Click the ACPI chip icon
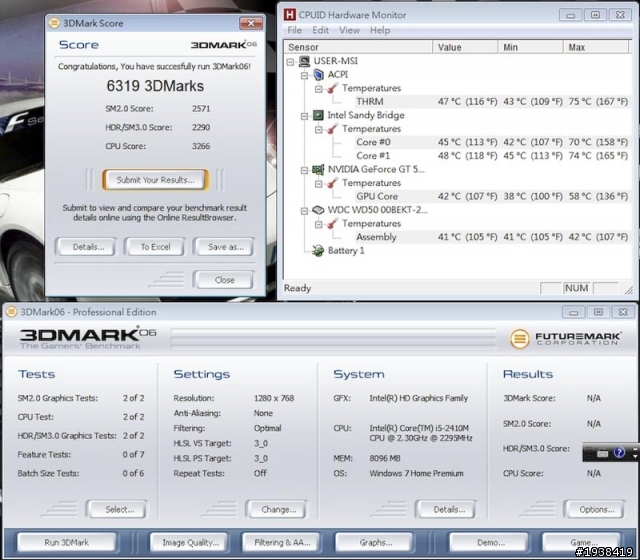Viewport: 640px width, 560px height. [x=318, y=75]
